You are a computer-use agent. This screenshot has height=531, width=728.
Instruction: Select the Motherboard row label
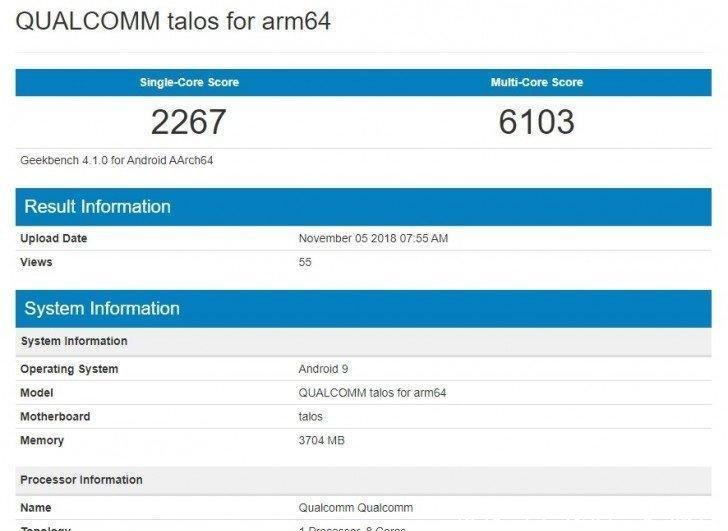pyautogui.click(x=55, y=416)
